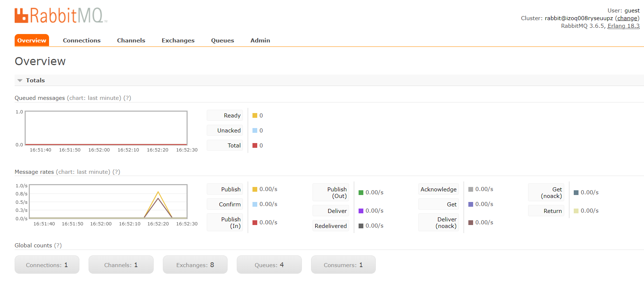
Task: Change Message rates chart range (last minute)
Action: [83, 172]
